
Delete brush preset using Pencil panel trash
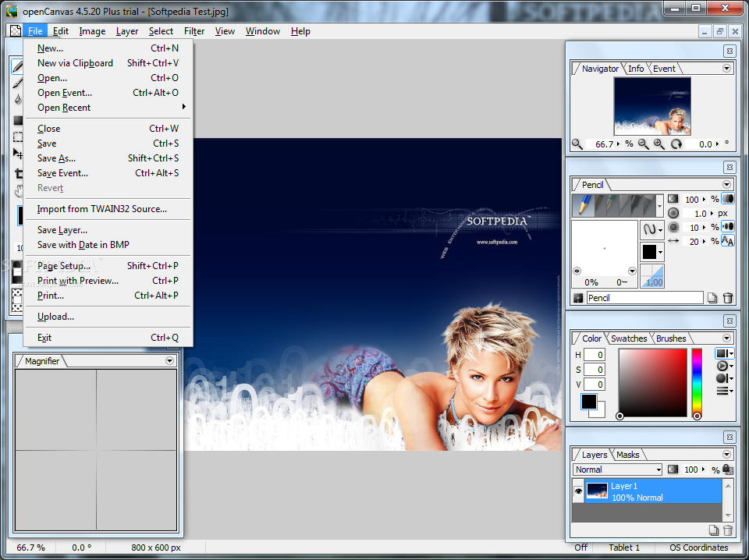(x=727, y=299)
